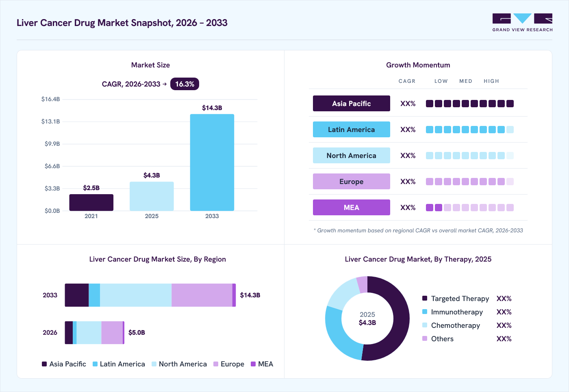Click the growth momentum footnote text

point(418,230)
